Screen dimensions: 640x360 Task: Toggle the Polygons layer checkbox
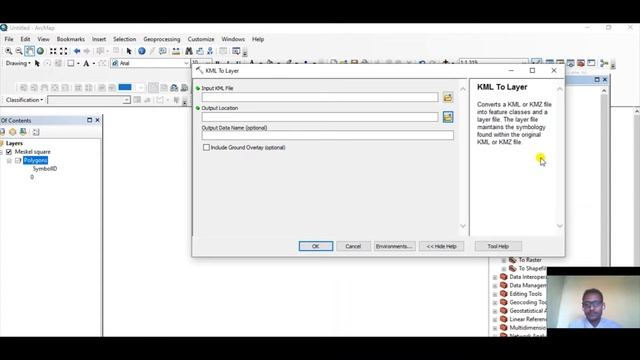18,160
